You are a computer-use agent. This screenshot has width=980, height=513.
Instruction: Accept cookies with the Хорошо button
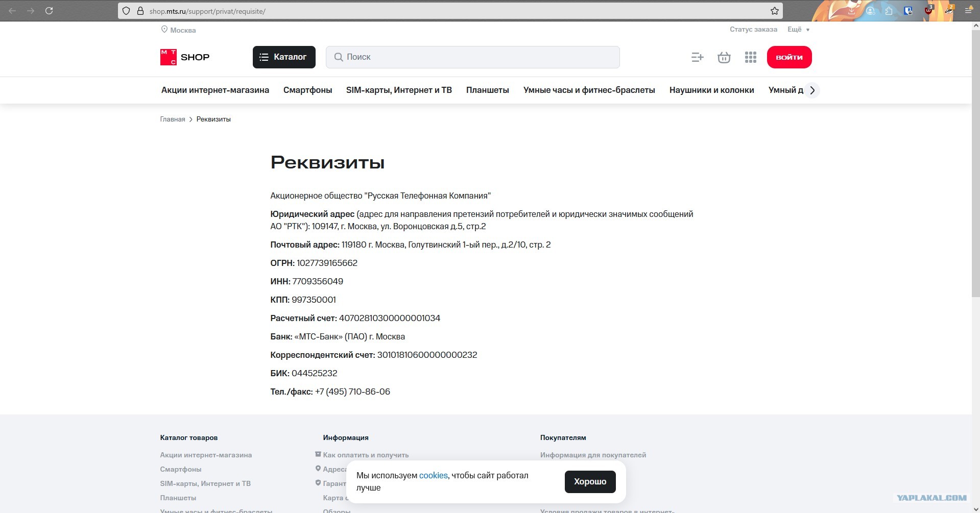pos(590,481)
